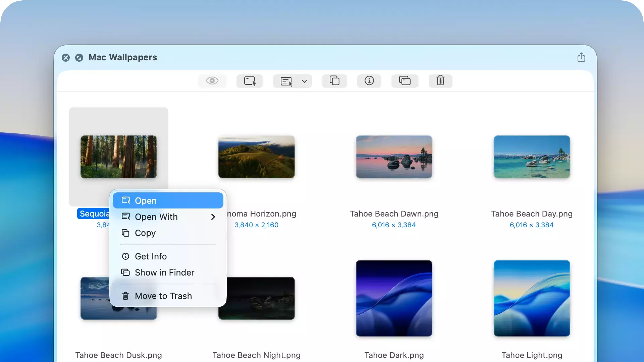The image size is (644, 362).
Task: Select the Tahoe Beach Dawn thumbnail
Action: click(x=394, y=157)
